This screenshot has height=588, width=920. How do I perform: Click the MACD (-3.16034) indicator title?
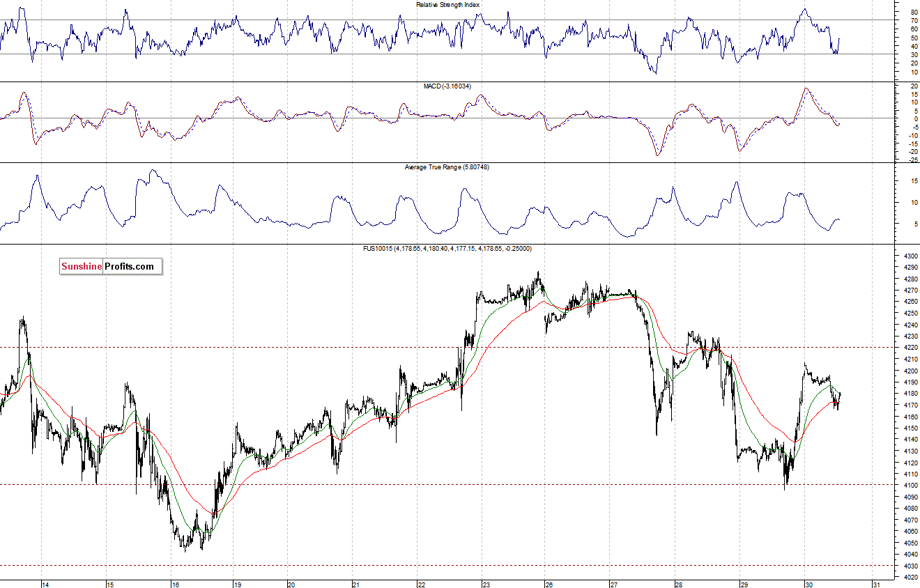(x=447, y=86)
